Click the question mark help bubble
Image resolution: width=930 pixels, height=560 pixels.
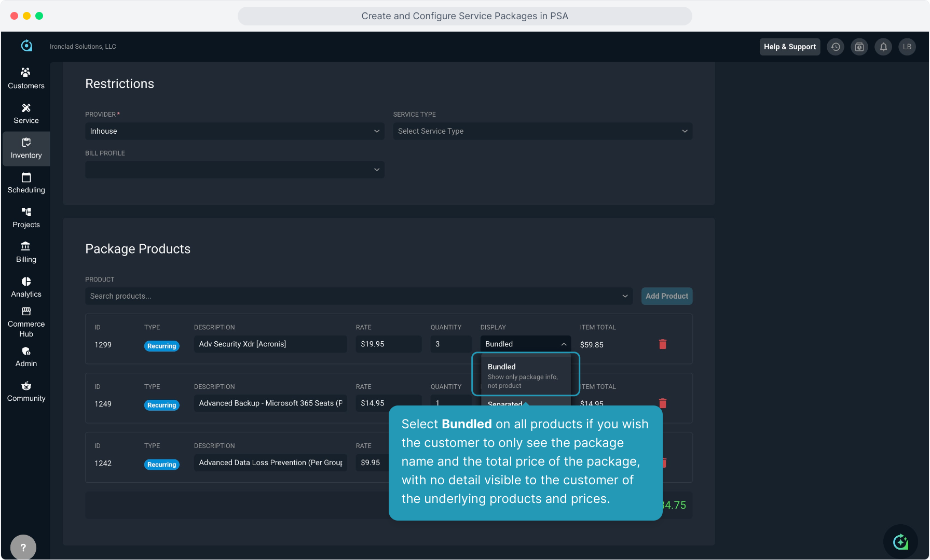tap(23, 547)
